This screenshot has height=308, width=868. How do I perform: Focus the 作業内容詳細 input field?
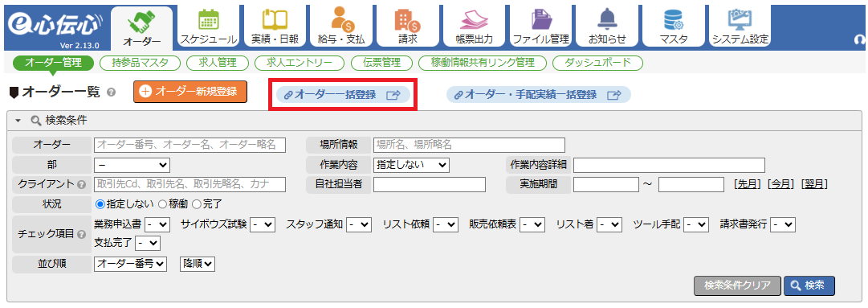point(670,165)
